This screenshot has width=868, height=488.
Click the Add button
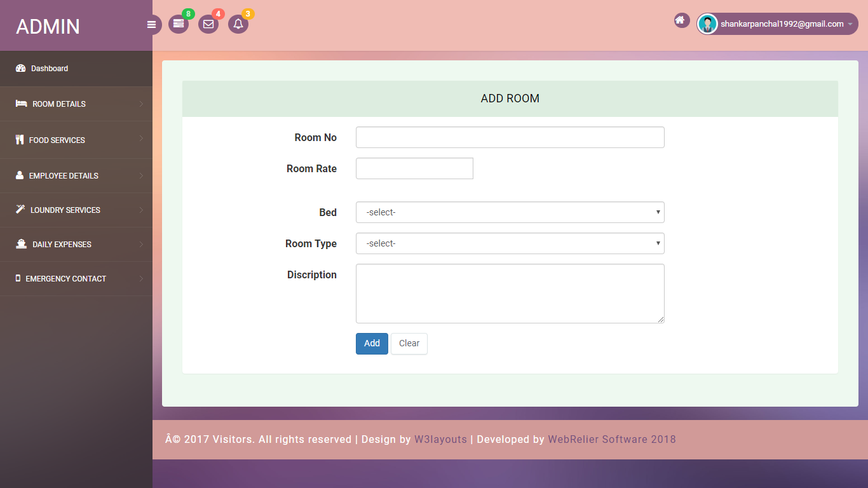(372, 344)
